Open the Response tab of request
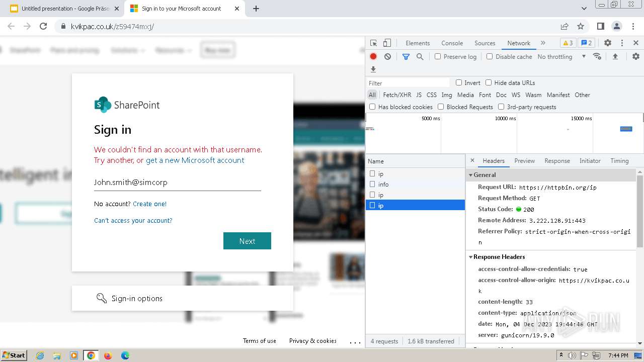Image resolution: width=644 pixels, height=362 pixels. click(557, 161)
